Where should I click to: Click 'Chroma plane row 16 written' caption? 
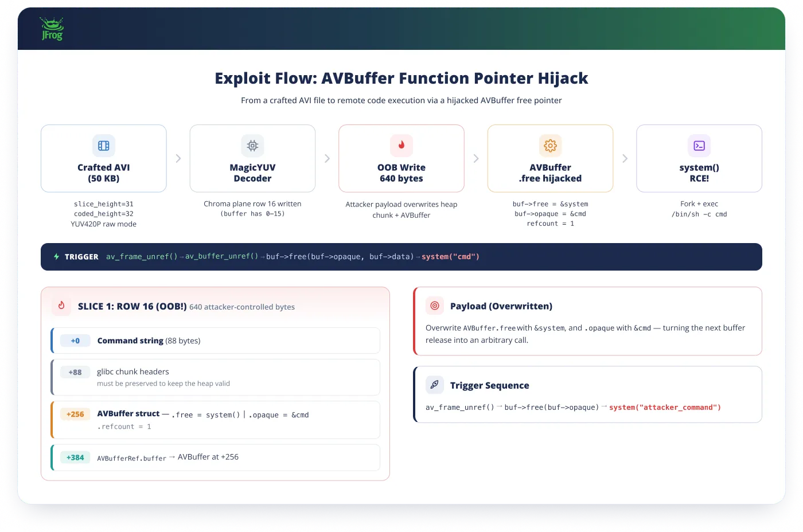tap(252, 204)
